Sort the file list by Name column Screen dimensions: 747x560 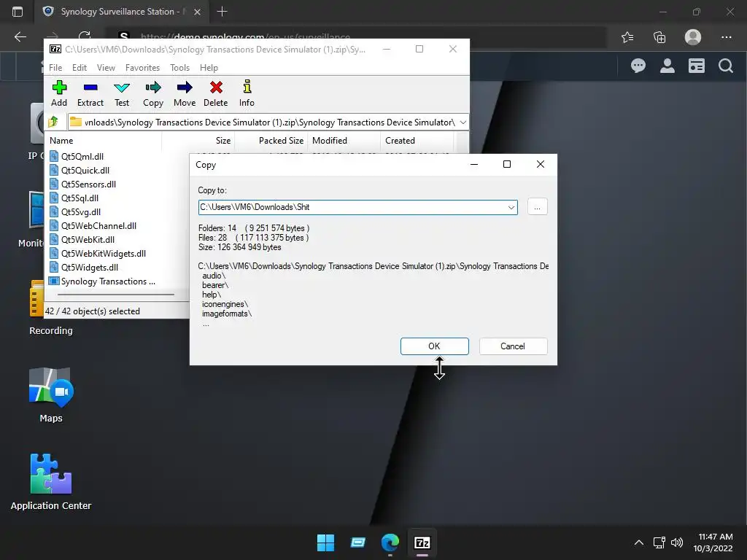(x=61, y=141)
